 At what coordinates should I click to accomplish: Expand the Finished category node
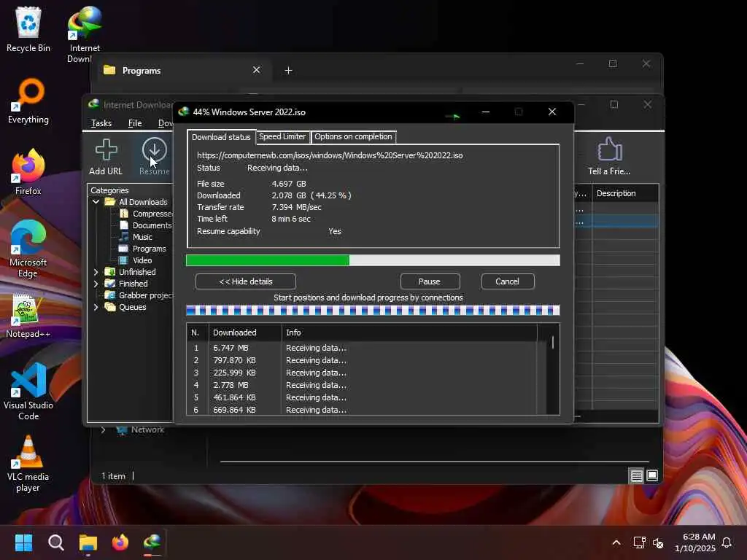tap(96, 284)
